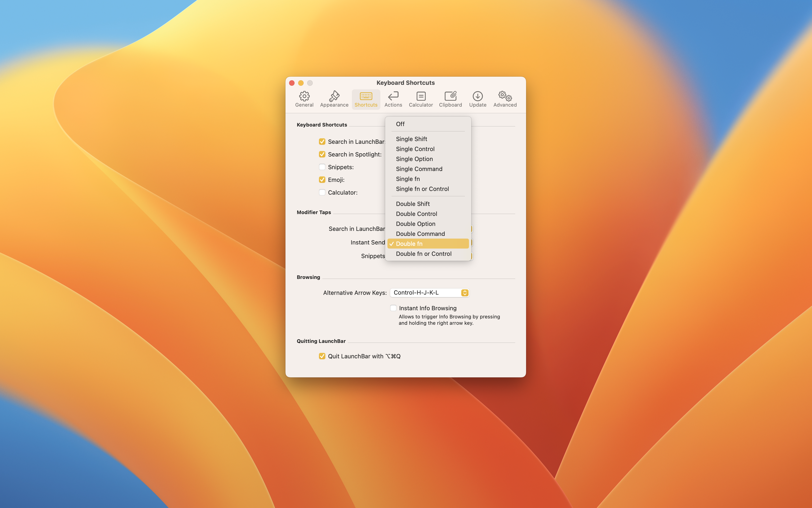812x508 pixels.
Task: Choose Single Shift option
Action: pos(428,139)
